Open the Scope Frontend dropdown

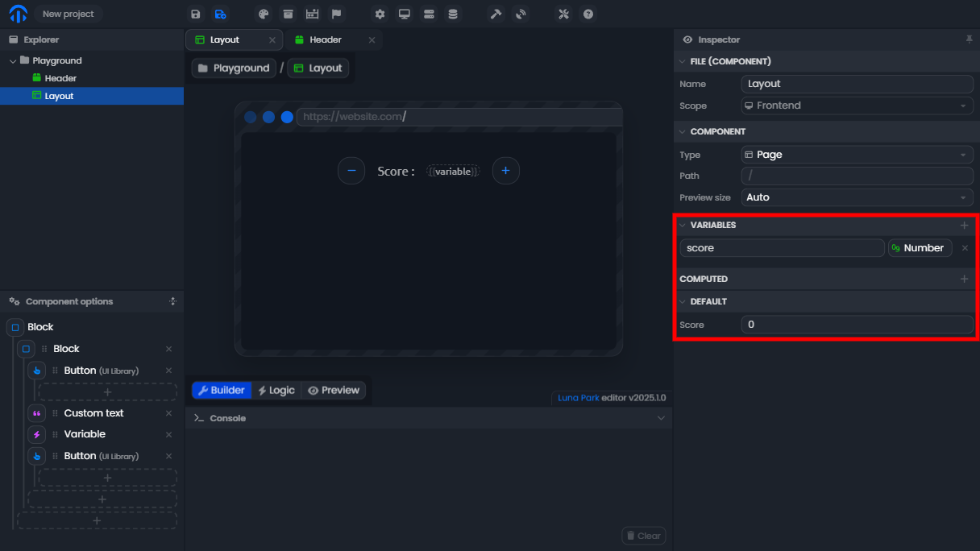857,106
